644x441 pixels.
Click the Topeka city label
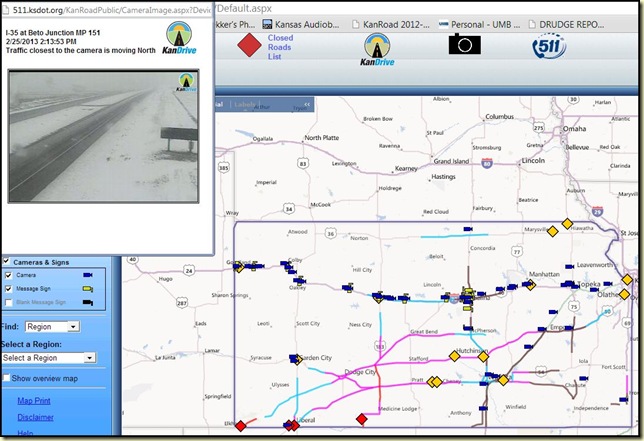[589, 284]
